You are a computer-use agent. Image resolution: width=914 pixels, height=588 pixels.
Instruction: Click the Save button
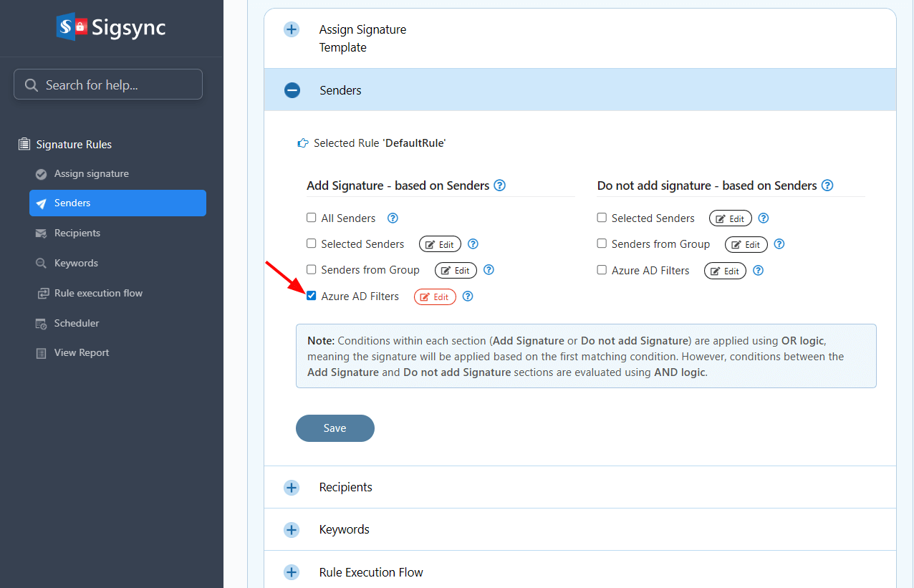335,428
